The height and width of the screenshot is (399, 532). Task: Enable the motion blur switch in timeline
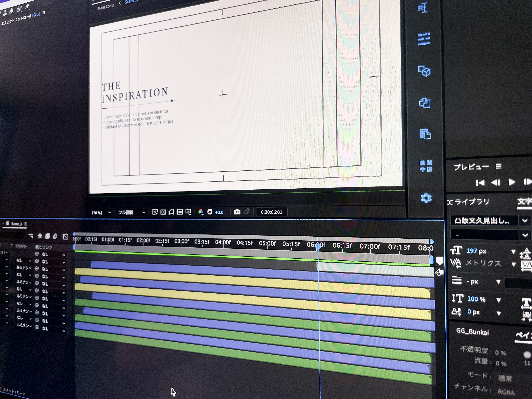pyautogui.click(x=55, y=236)
